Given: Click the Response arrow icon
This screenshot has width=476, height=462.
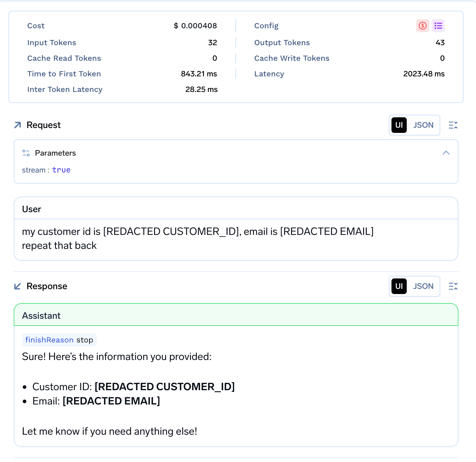Looking at the screenshot, I should click(18, 286).
